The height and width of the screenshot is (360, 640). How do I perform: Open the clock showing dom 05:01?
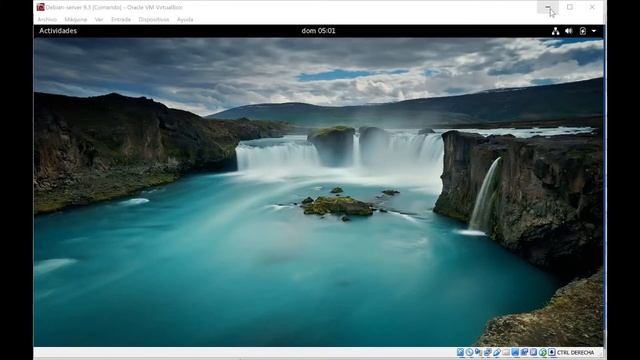tap(318, 31)
